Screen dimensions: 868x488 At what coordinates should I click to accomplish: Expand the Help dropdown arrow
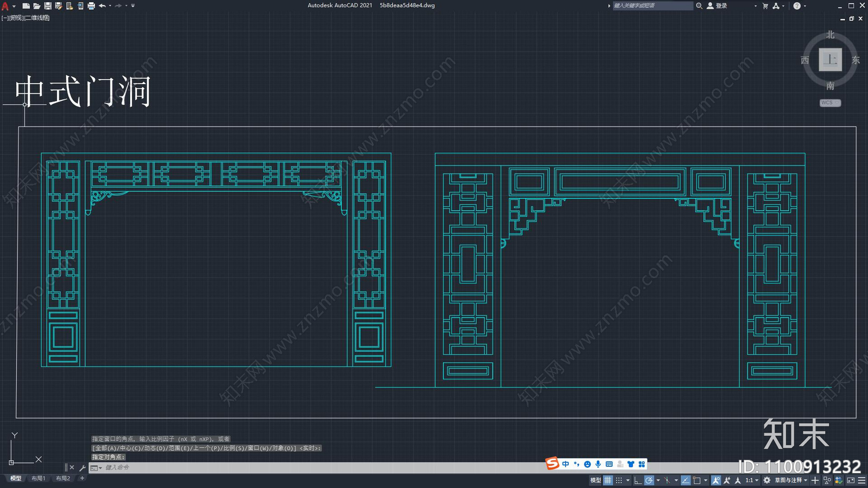point(805,6)
